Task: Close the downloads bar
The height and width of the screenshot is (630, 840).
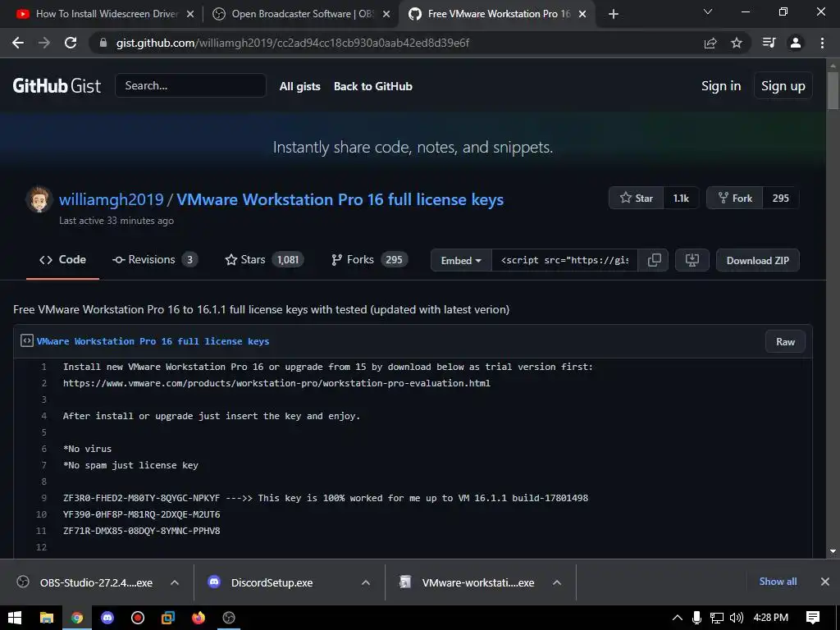Action: coord(825,582)
